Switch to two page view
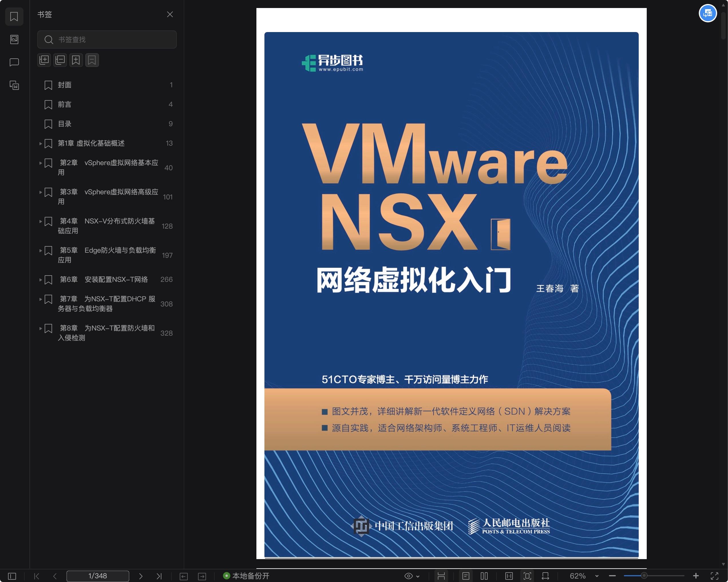 (484, 576)
